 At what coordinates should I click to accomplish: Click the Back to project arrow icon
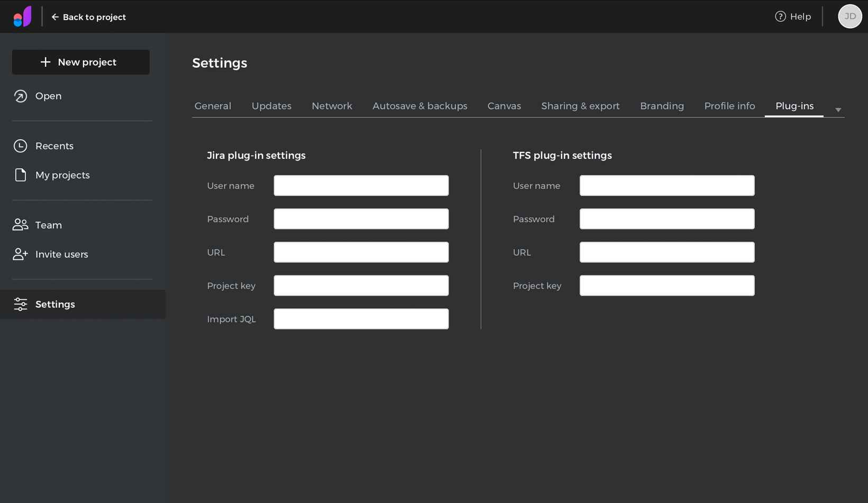(55, 17)
